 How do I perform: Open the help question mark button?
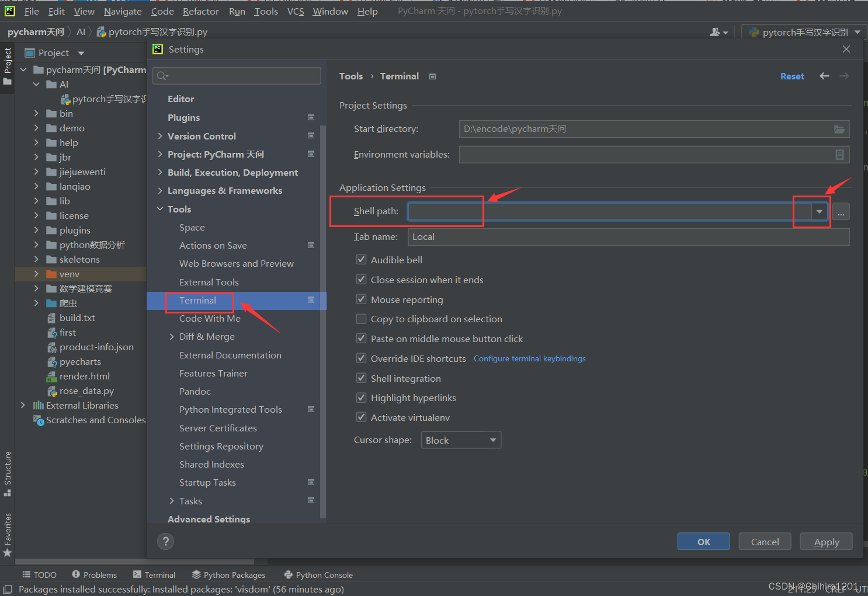pos(166,542)
